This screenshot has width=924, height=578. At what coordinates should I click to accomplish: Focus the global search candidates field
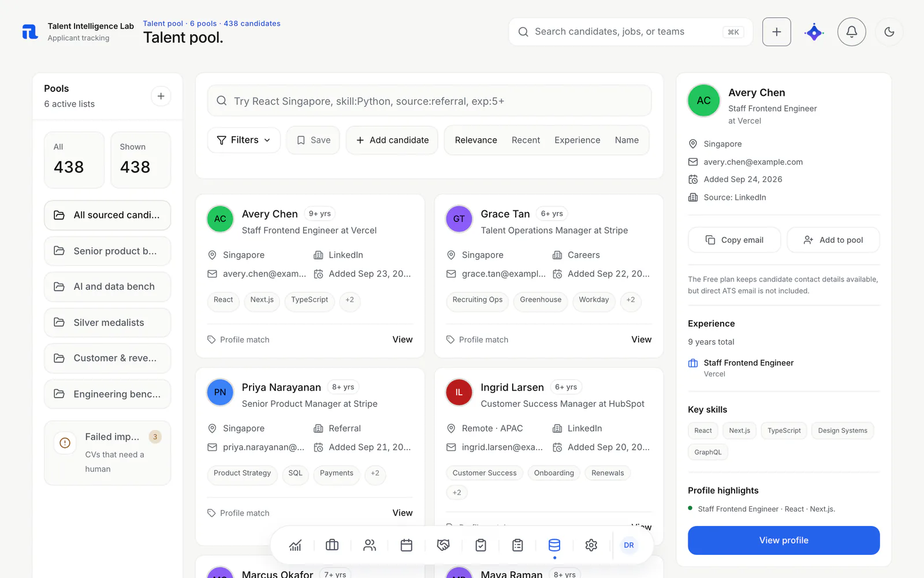coord(631,32)
